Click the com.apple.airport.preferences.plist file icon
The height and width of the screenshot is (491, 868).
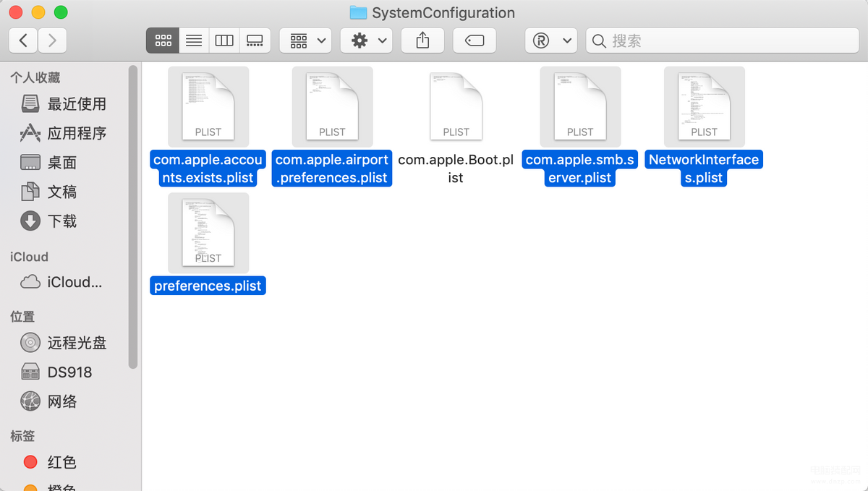pyautogui.click(x=332, y=106)
